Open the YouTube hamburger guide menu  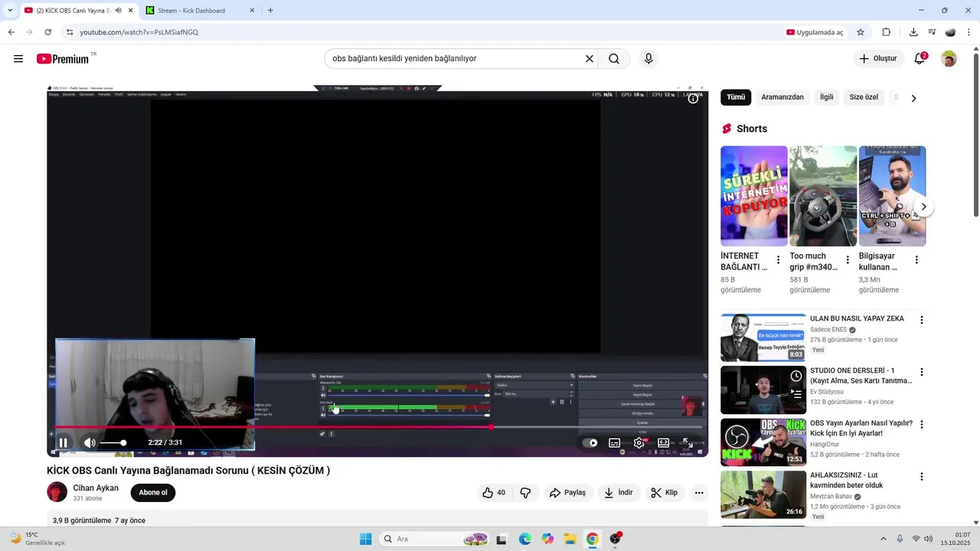(x=18, y=59)
